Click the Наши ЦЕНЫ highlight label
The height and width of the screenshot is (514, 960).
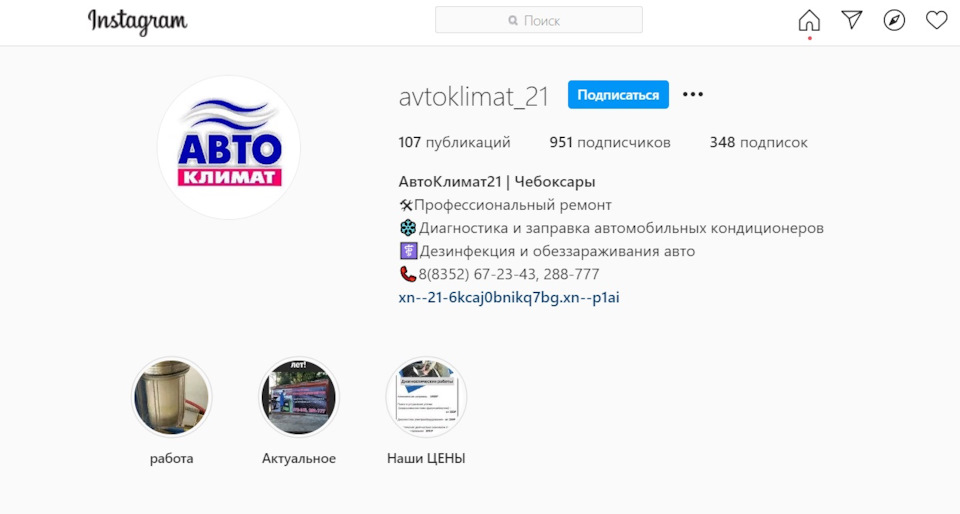pos(426,458)
